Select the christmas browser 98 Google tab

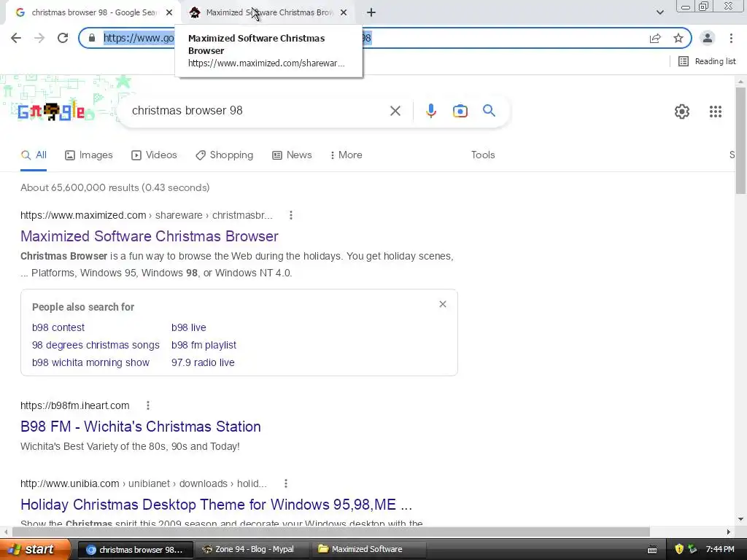pos(93,12)
